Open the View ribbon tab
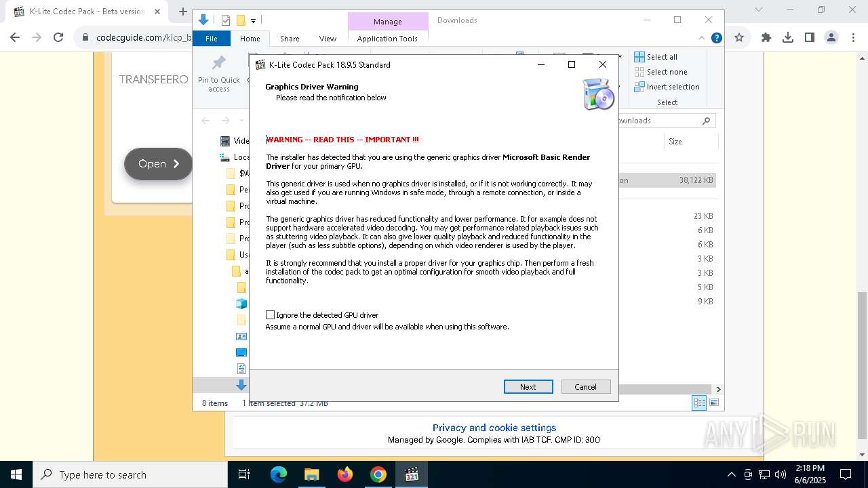The width and height of the screenshot is (868, 488). [x=328, y=39]
